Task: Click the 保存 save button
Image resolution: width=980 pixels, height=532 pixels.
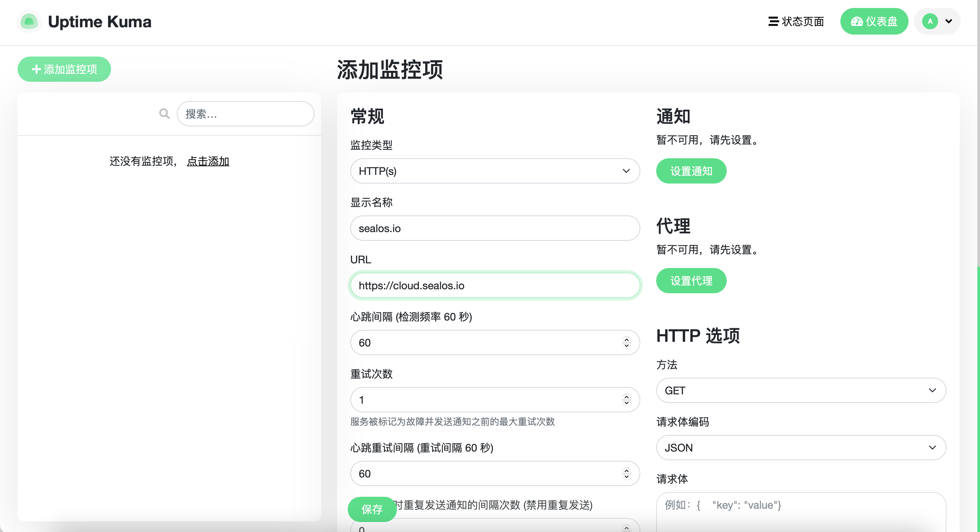Action: point(372,509)
